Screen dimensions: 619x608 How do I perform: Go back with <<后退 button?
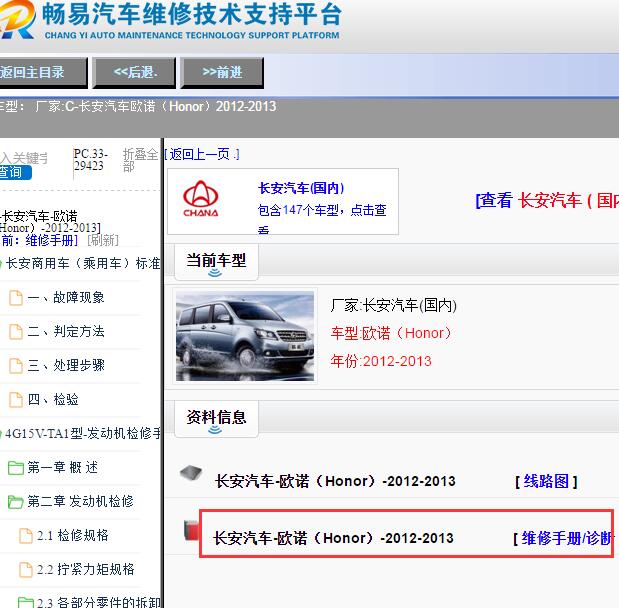click(134, 72)
